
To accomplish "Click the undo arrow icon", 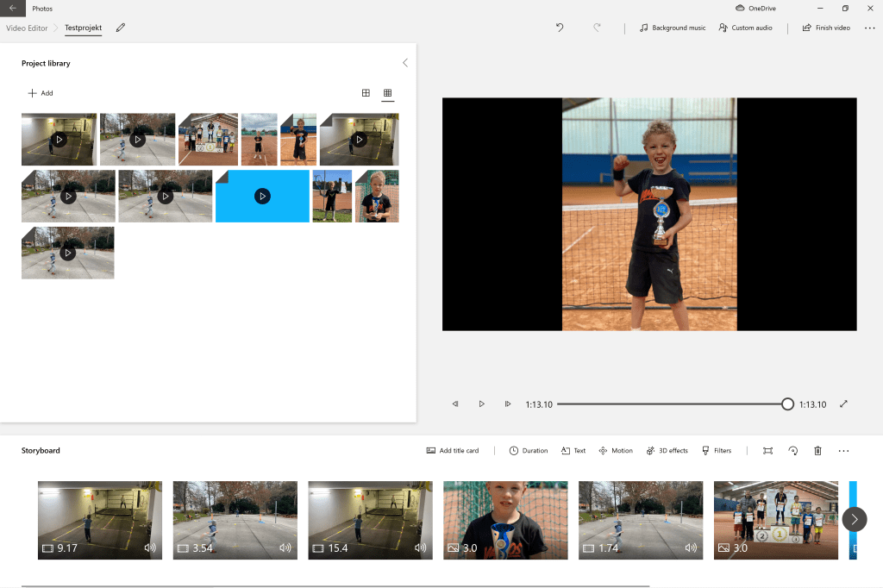I will pyautogui.click(x=560, y=28).
